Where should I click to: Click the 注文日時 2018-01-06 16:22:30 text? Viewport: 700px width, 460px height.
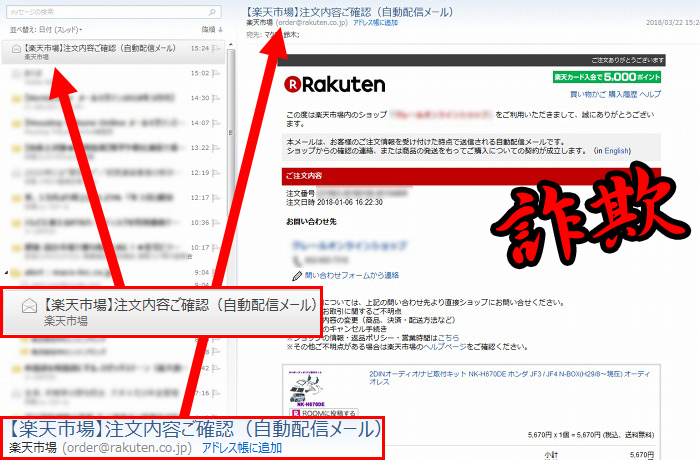point(334,202)
